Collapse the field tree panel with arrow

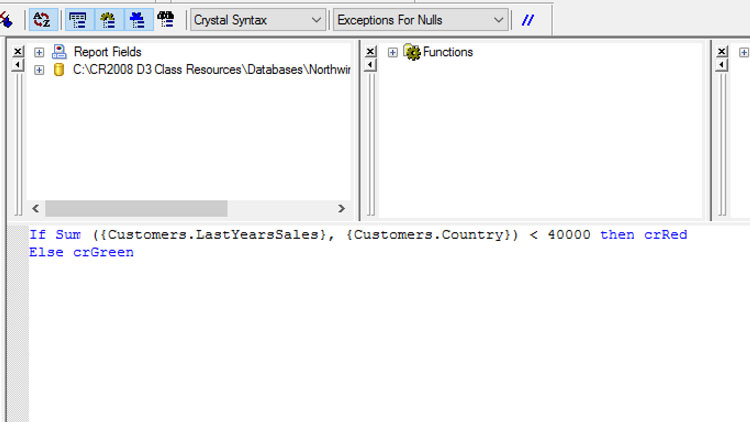pos(18,65)
